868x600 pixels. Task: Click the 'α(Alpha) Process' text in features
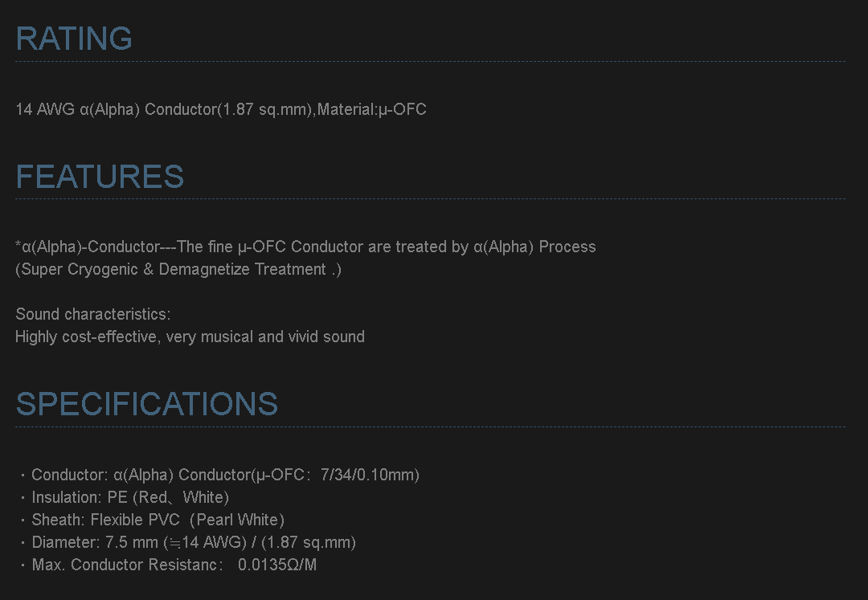click(x=534, y=247)
